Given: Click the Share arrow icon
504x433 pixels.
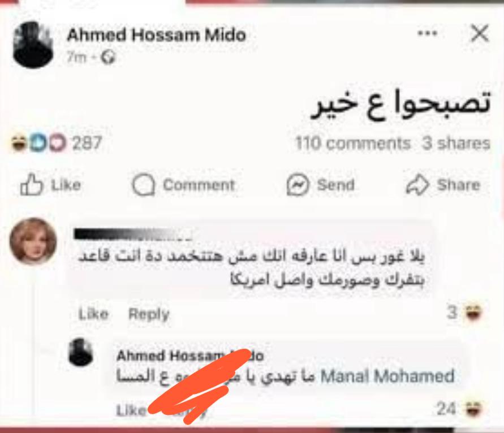Looking at the screenshot, I should tap(417, 185).
